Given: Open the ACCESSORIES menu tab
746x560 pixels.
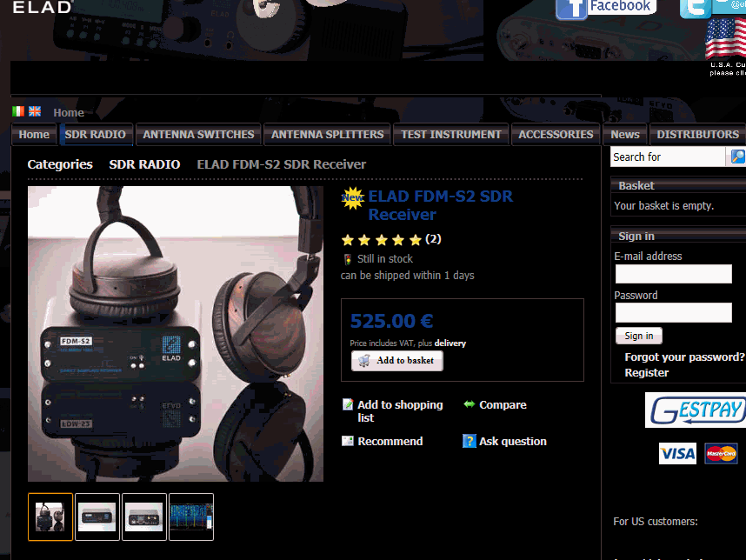Looking at the screenshot, I should click(556, 135).
